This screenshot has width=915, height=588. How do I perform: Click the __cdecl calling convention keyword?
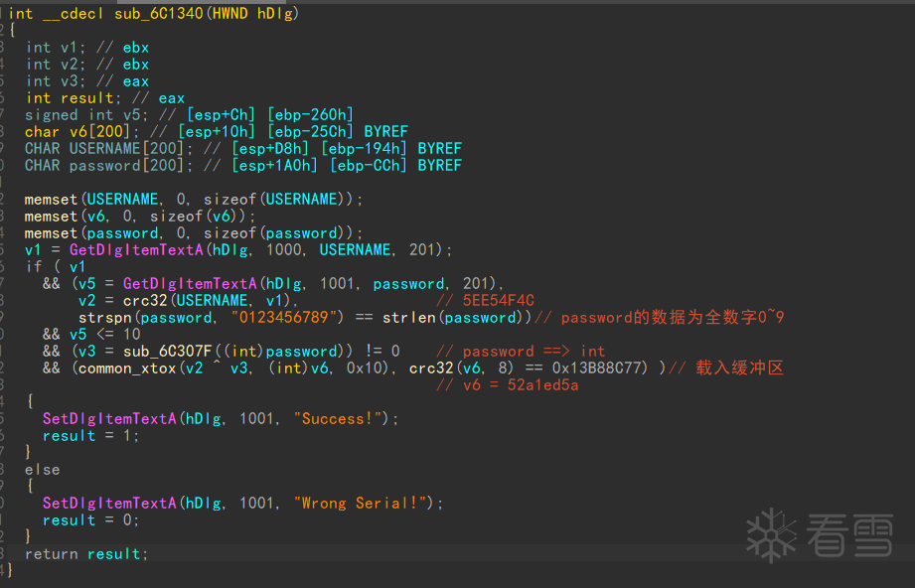(x=74, y=14)
